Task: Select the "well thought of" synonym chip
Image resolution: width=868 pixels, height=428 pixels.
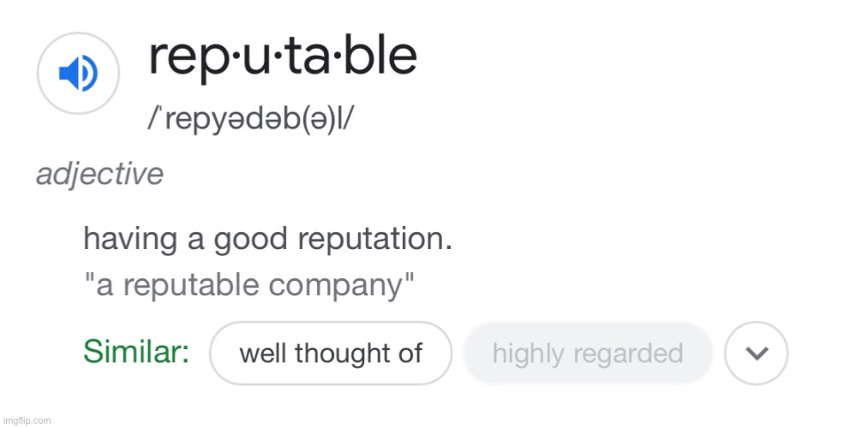Action: tap(331, 353)
